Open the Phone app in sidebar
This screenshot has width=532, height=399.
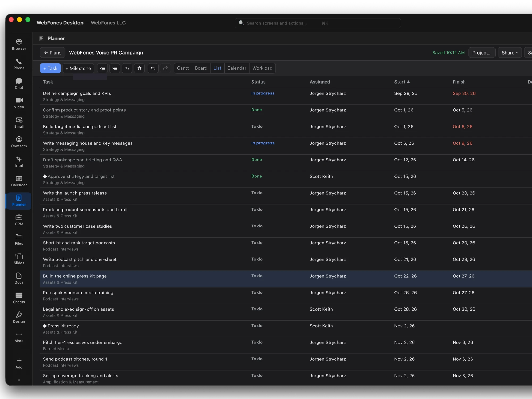point(19,64)
